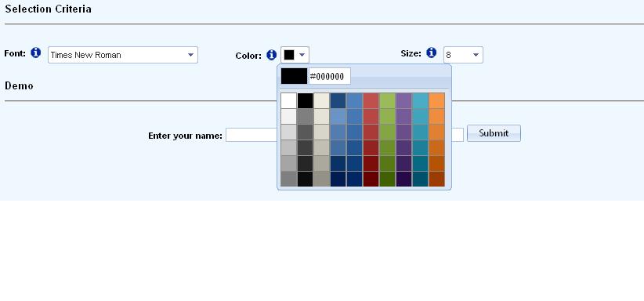This screenshot has height=301, width=644.
Task: Select the top-row red swatch
Action: 371,101
